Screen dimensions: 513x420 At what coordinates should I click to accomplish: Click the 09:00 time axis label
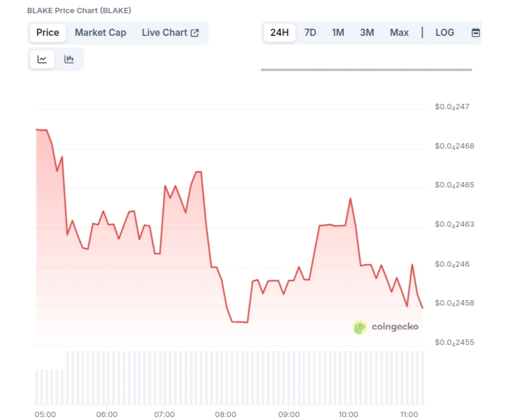point(289,415)
